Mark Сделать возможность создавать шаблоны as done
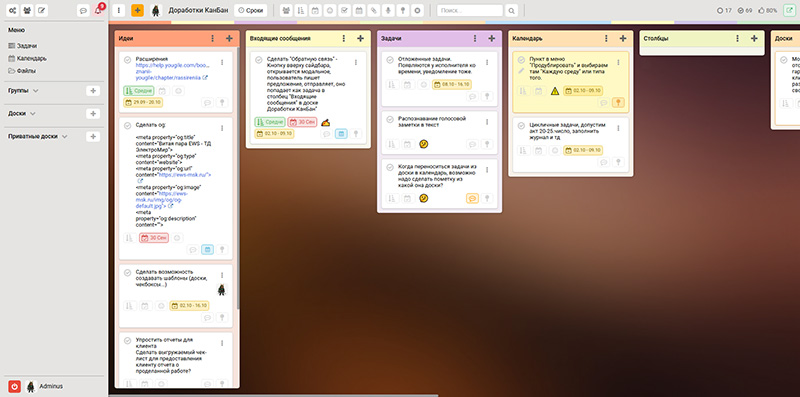Screen dimensions: 800x397 click(128, 272)
